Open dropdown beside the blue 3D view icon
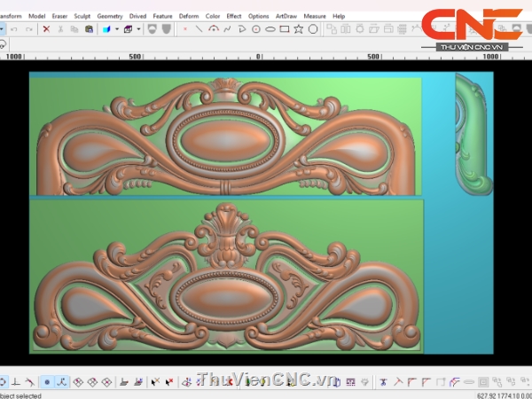 [x=116, y=29]
